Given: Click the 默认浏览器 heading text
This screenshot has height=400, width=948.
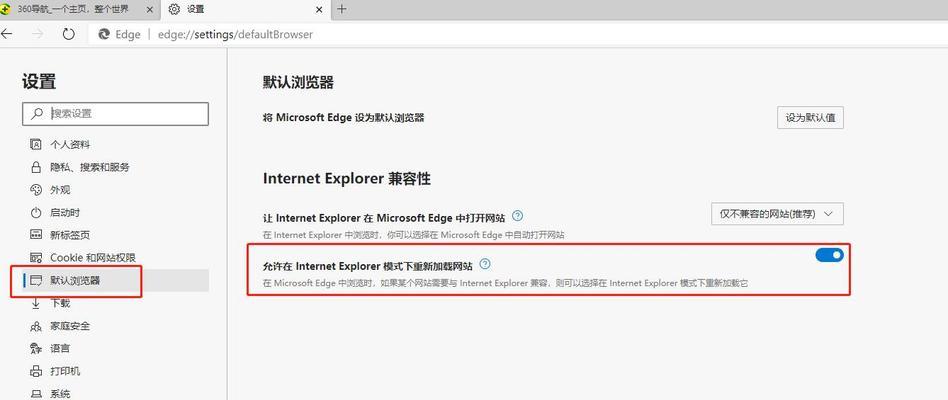Looking at the screenshot, I should pos(298,83).
